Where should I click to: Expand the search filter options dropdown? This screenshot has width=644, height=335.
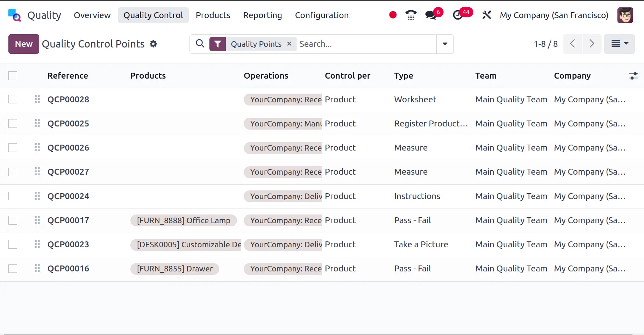click(445, 44)
